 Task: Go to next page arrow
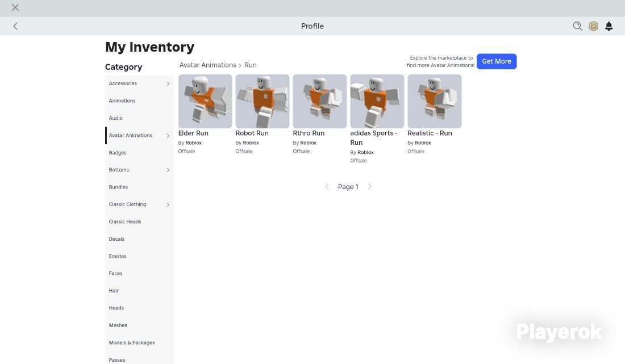[369, 186]
